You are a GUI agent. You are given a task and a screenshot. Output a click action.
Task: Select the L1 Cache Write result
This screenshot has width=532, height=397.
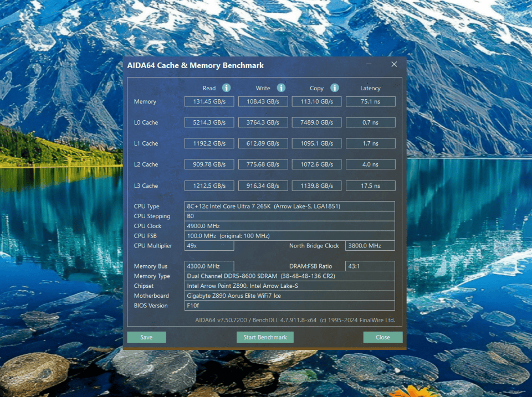263,143
